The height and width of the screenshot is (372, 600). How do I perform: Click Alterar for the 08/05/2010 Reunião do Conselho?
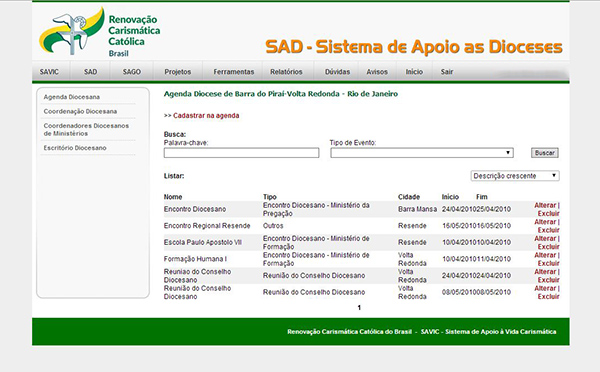click(x=545, y=288)
